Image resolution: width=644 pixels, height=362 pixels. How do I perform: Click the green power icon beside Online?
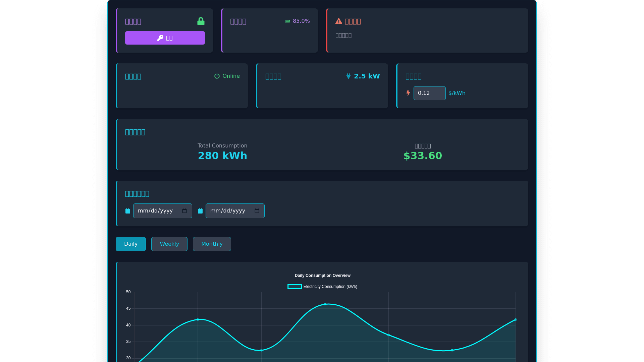click(217, 76)
